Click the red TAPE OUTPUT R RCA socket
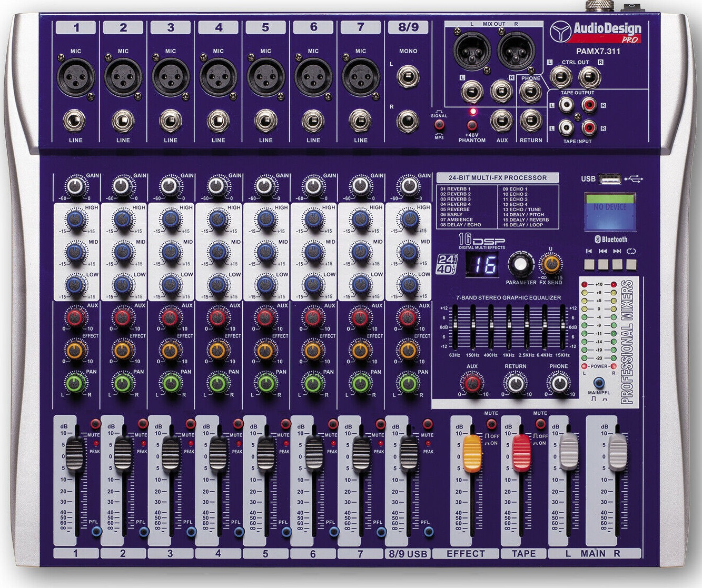702x588 pixels. coord(589,106)
